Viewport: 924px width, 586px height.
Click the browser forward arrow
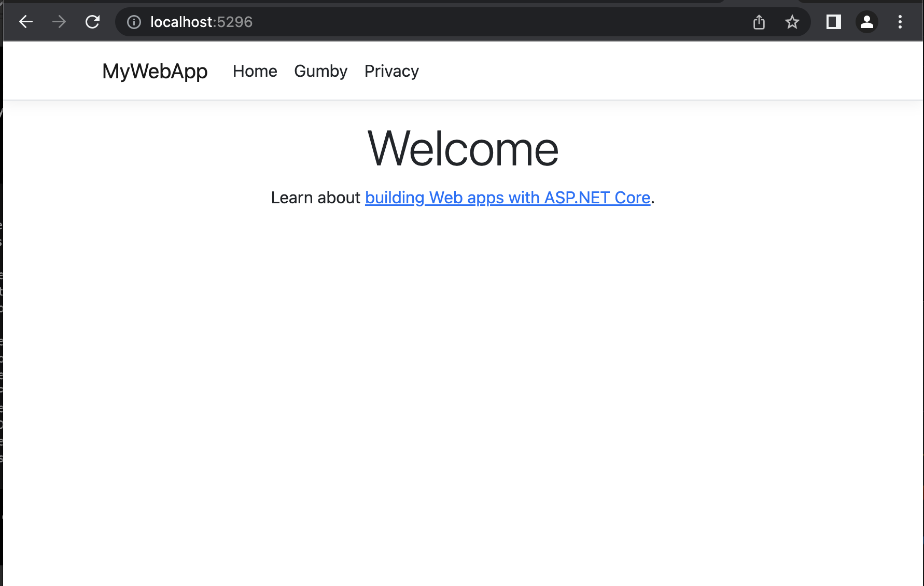tap(59, 22)
